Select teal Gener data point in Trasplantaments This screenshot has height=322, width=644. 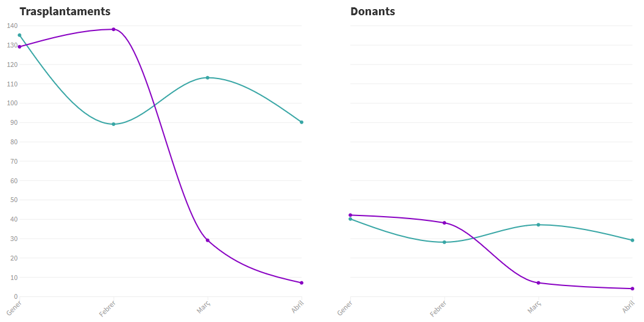click(19, 35)
